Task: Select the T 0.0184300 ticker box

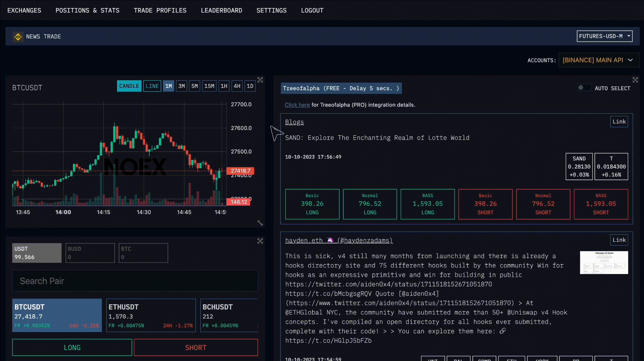Action: [x=611, y=166]
